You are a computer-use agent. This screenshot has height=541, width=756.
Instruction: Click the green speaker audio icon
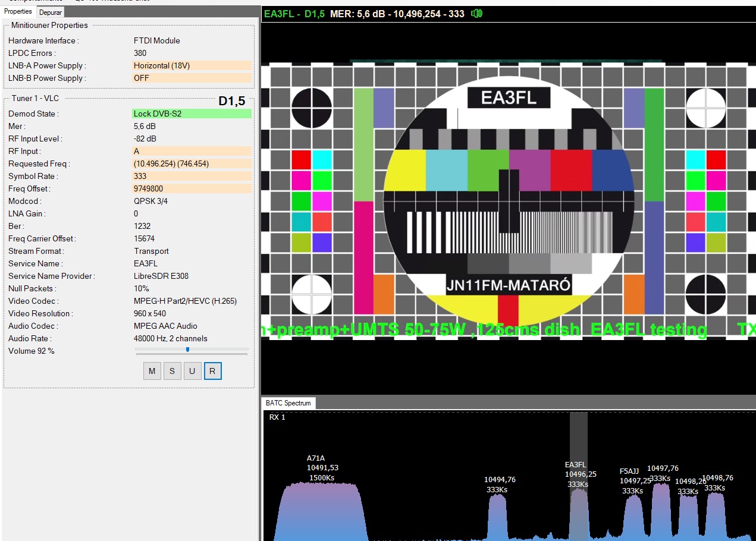(x=476, y=14)
